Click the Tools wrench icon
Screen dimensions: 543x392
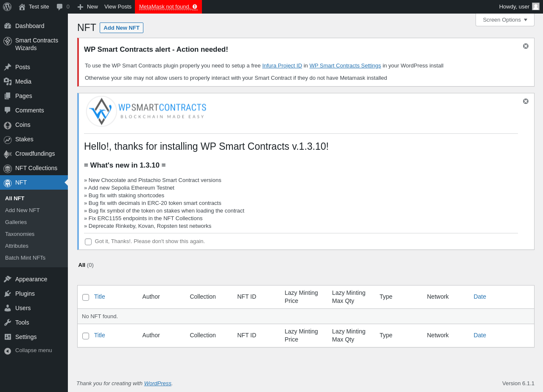(8, 322)
